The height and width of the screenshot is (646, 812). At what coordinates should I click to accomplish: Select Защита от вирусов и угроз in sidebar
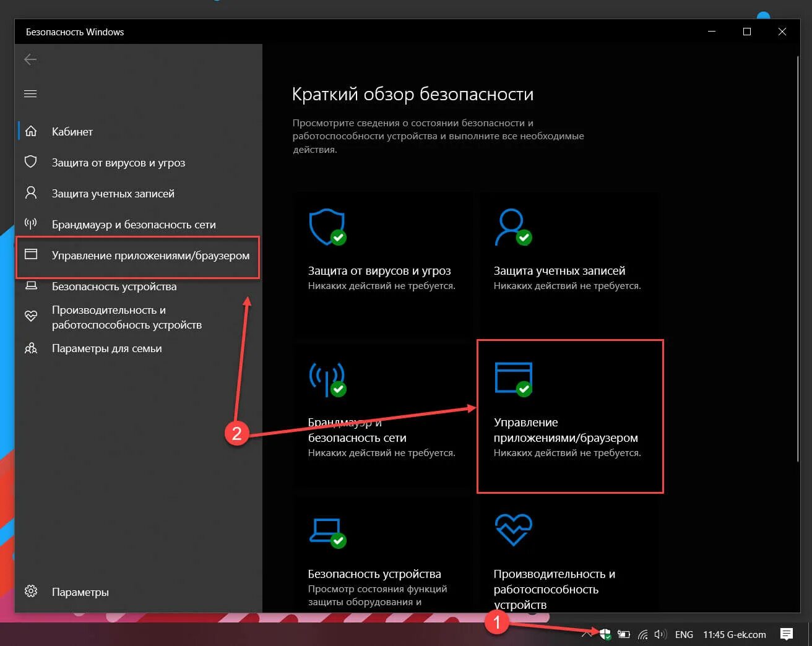tap(139, 162)
